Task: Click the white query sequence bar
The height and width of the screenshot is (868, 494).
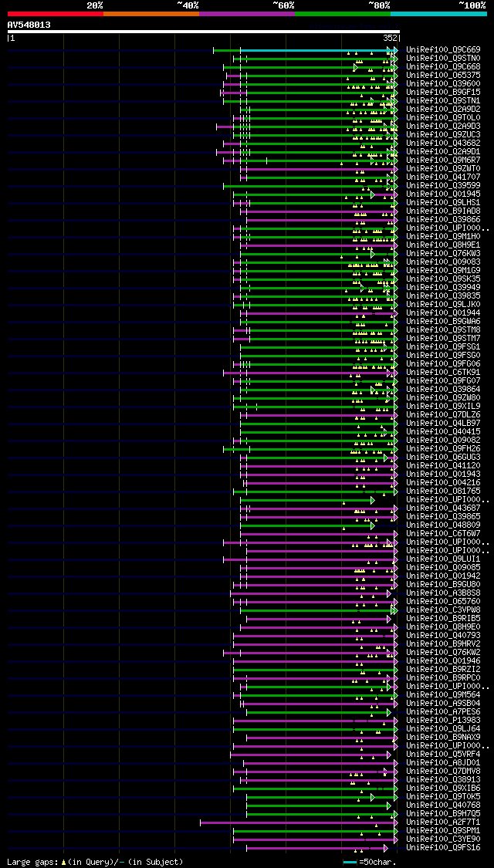Action: [x=203, y=32]
